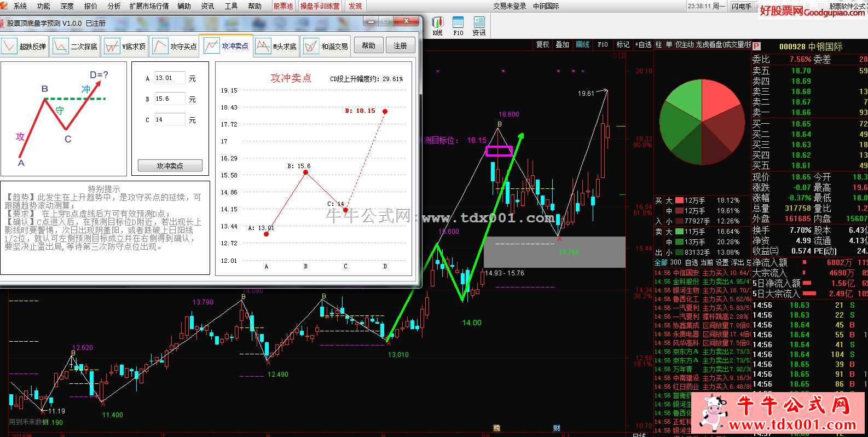Select the 和谐交易 tab icon
Screen dimensions: 868x437
[x=311, y=46]
